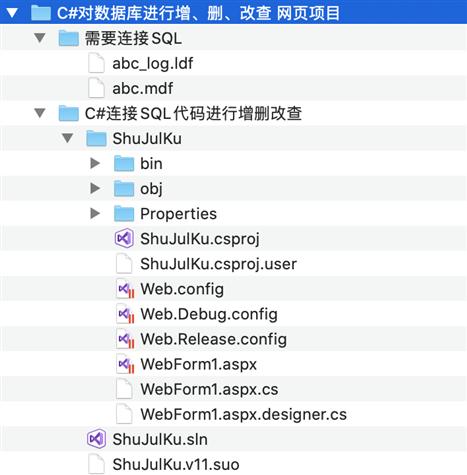Expand the obj folder disclosure triangle

click(95, 188)
